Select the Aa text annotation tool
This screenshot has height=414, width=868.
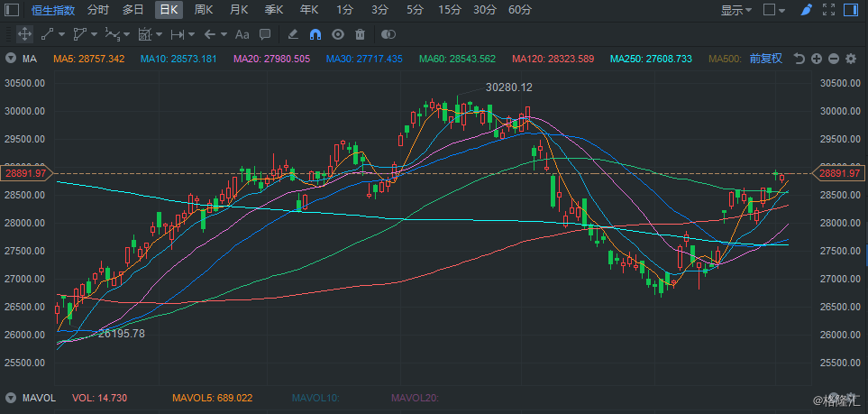242,34
